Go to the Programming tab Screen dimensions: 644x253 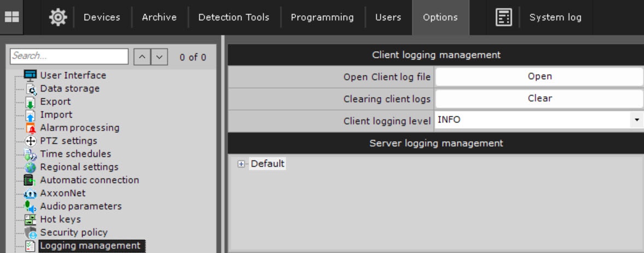point(322,17)
